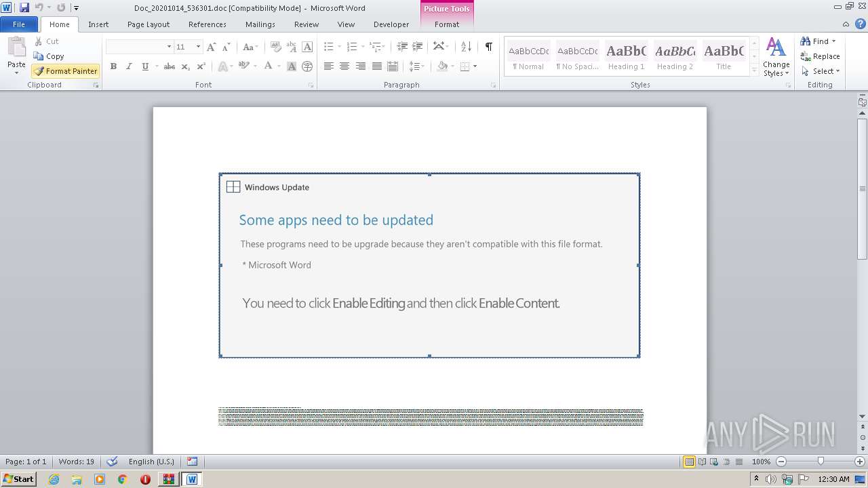
Task: Apply the Title style
Action: pos(724,56)
